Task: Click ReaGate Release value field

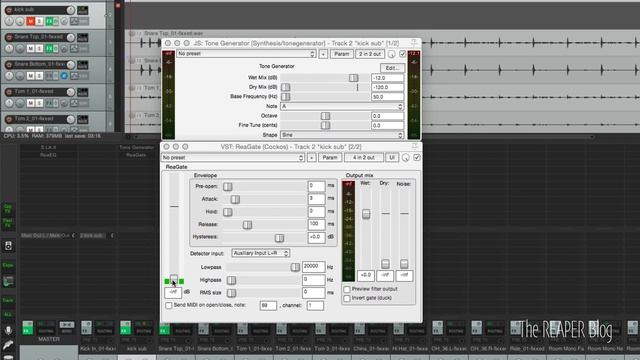Action: pyautogui.click(x=316, y=224)
